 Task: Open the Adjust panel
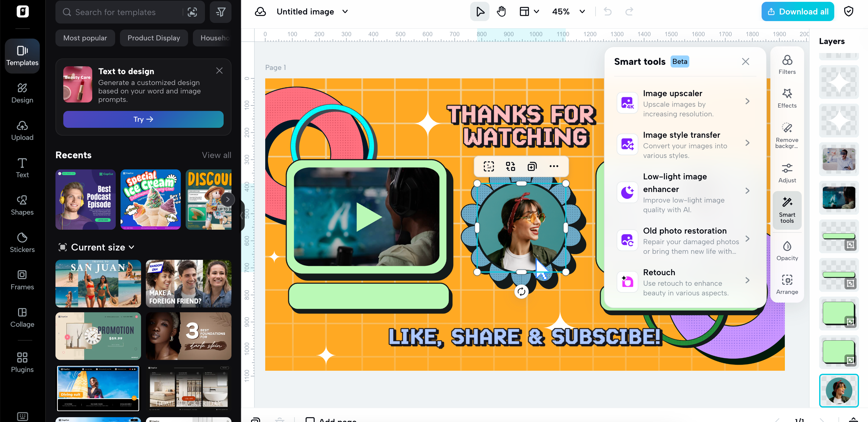(x=787, y=173)
